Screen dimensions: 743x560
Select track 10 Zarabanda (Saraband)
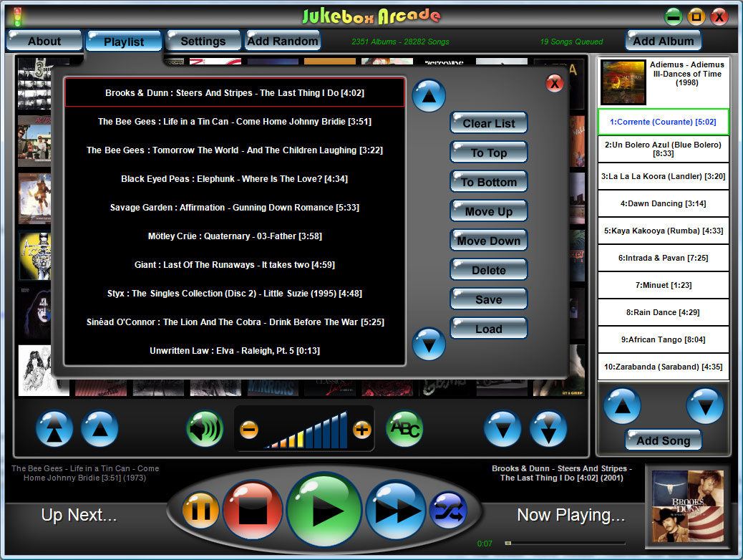click(663, 367)
